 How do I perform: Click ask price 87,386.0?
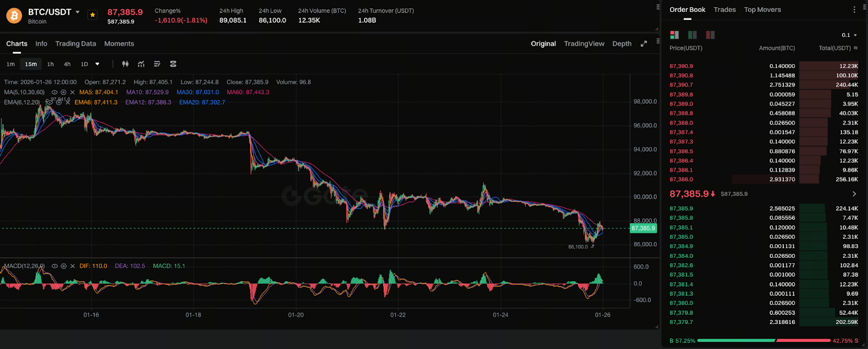click(x=681, y=180)
